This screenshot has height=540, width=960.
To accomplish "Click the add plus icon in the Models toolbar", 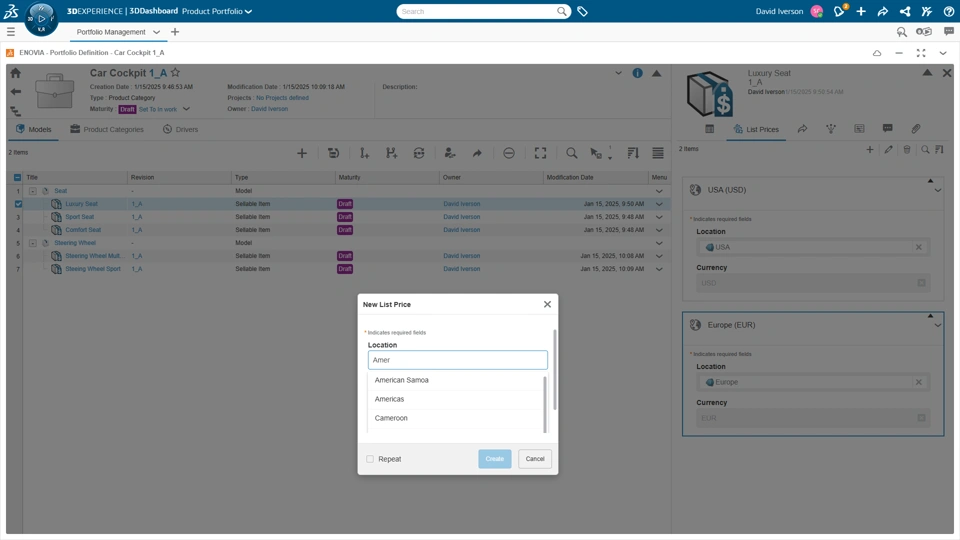I will click(x=302, y=153).
